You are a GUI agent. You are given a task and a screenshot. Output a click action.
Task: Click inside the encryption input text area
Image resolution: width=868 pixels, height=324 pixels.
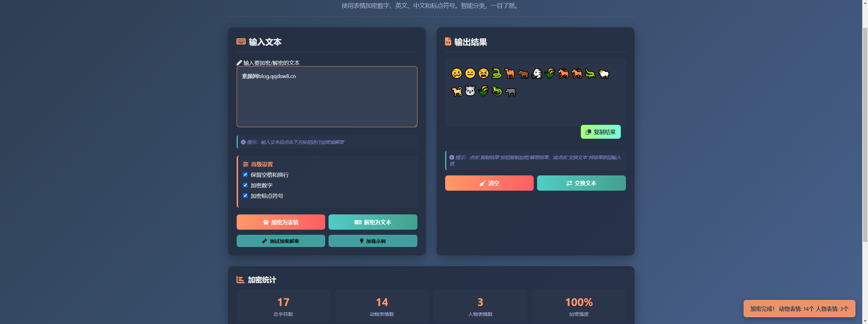[x=327, y=97]
